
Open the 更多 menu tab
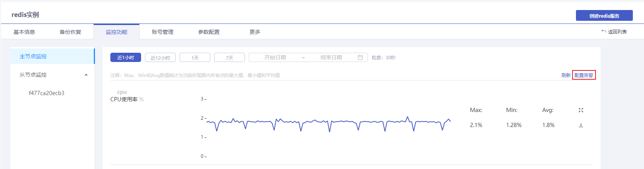(x=255, y=32)
